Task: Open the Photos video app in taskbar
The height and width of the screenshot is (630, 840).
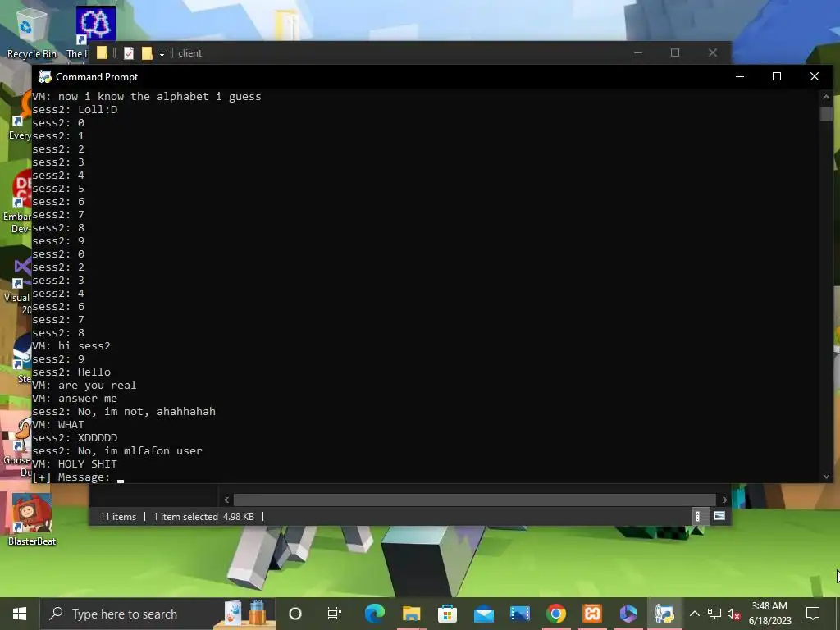Action: tap(519, 614)
